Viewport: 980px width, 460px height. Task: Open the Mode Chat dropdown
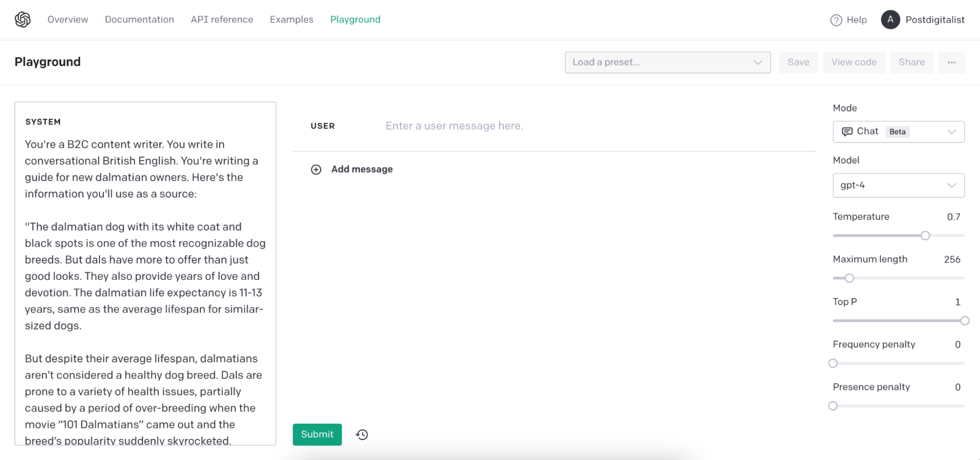(898, 132)
